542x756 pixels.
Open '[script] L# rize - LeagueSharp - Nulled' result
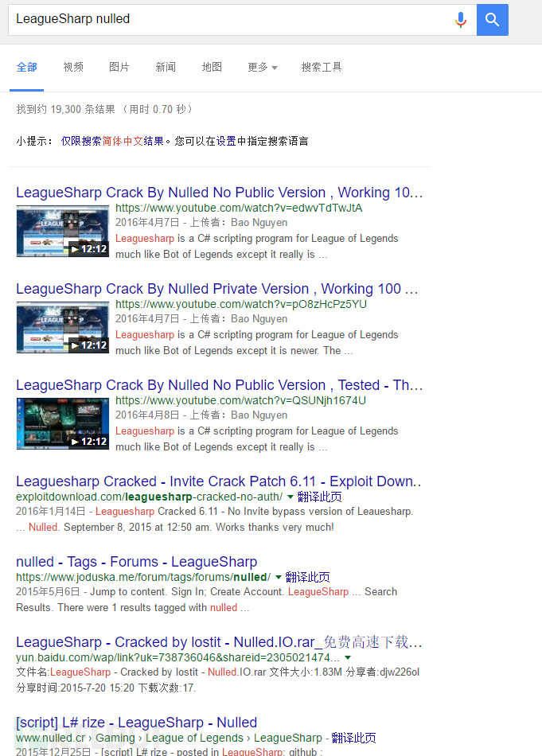(x=136, y=723)
